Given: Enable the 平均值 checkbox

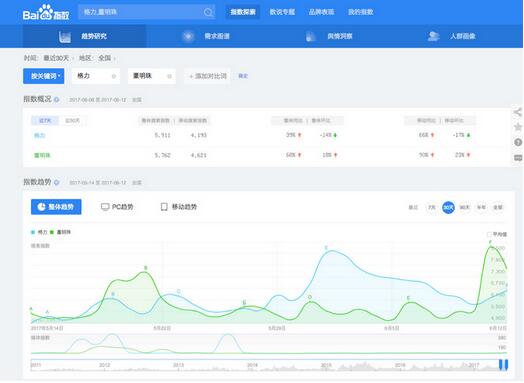Looking at the screenshot, I should 489,234.
